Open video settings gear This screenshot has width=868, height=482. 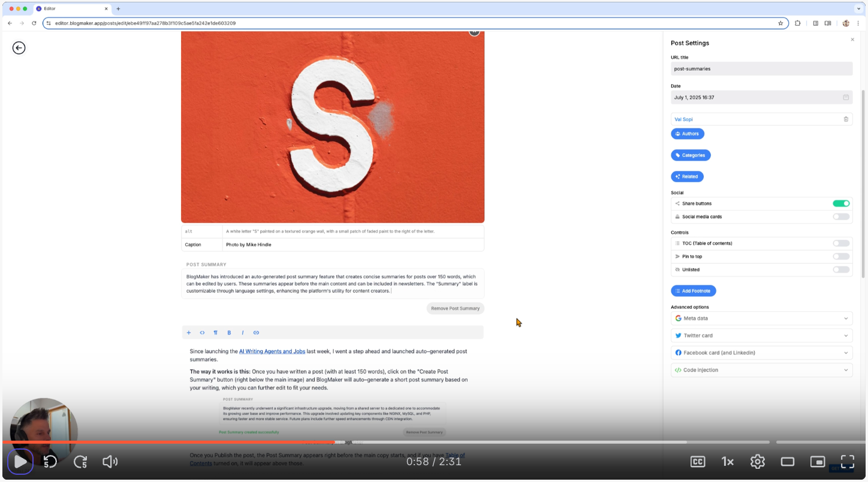[758, 462]
